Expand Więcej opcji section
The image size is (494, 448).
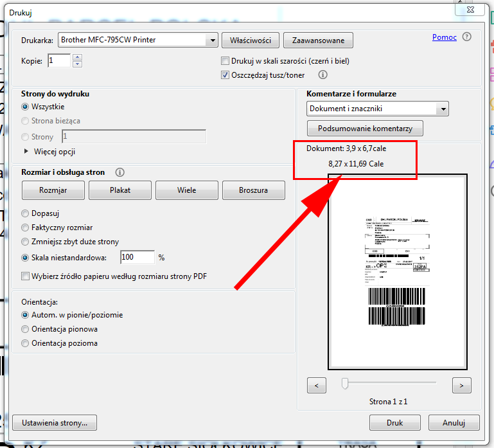coord(27,152)
